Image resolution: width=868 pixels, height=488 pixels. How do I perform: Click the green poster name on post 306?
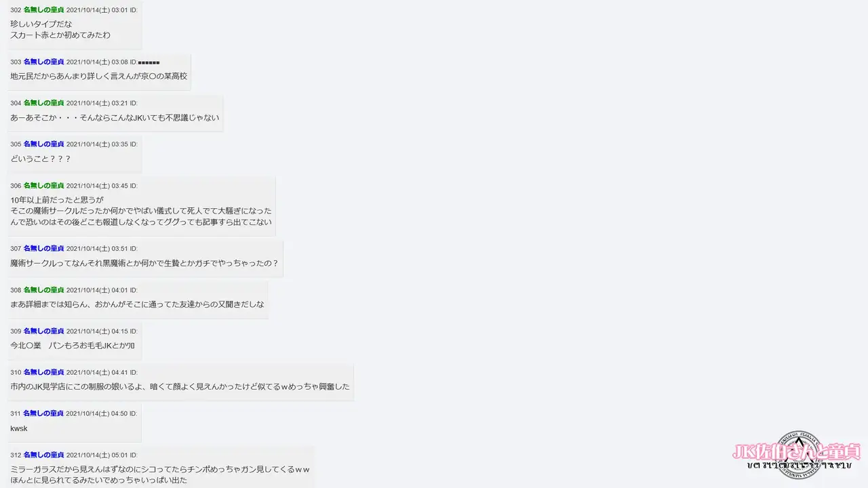[43, 186]
